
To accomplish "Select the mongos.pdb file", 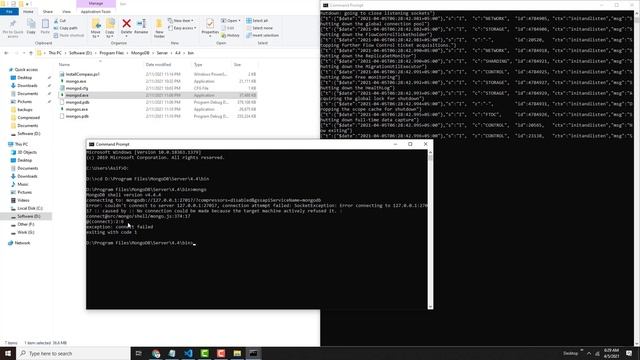I will click(x=158, y=116).
